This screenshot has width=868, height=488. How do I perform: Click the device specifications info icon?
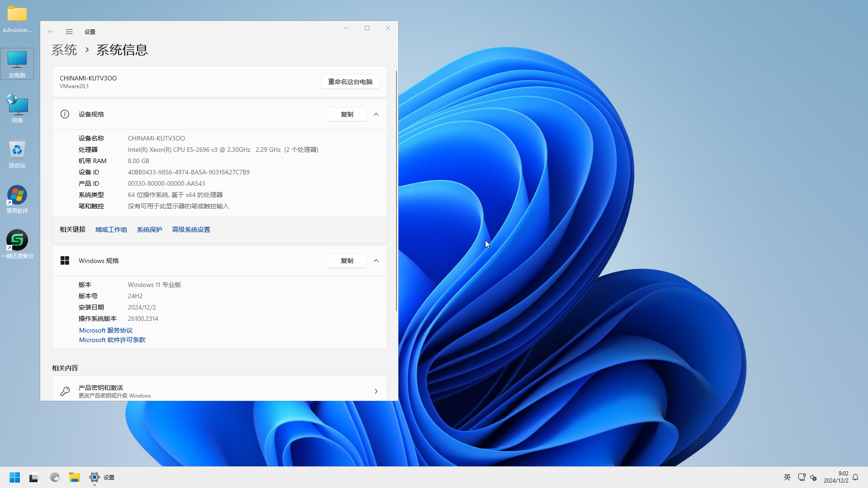65,114
